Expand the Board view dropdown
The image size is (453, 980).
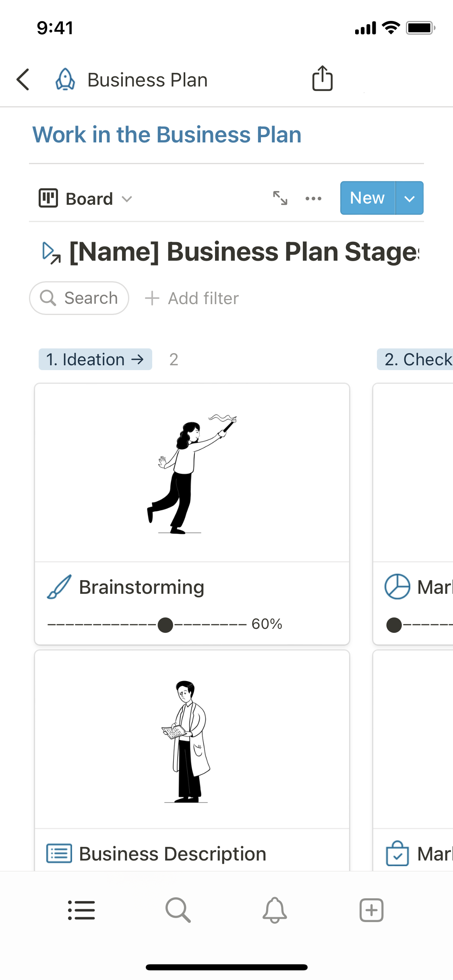85,199
